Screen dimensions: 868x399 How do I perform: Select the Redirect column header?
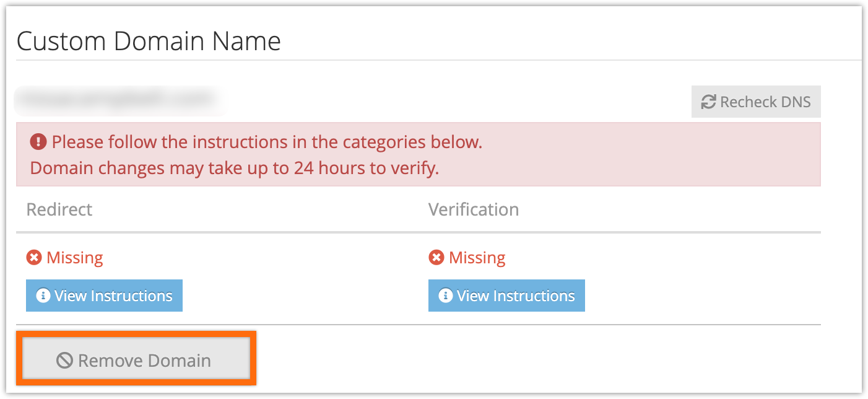coord(59,209)
